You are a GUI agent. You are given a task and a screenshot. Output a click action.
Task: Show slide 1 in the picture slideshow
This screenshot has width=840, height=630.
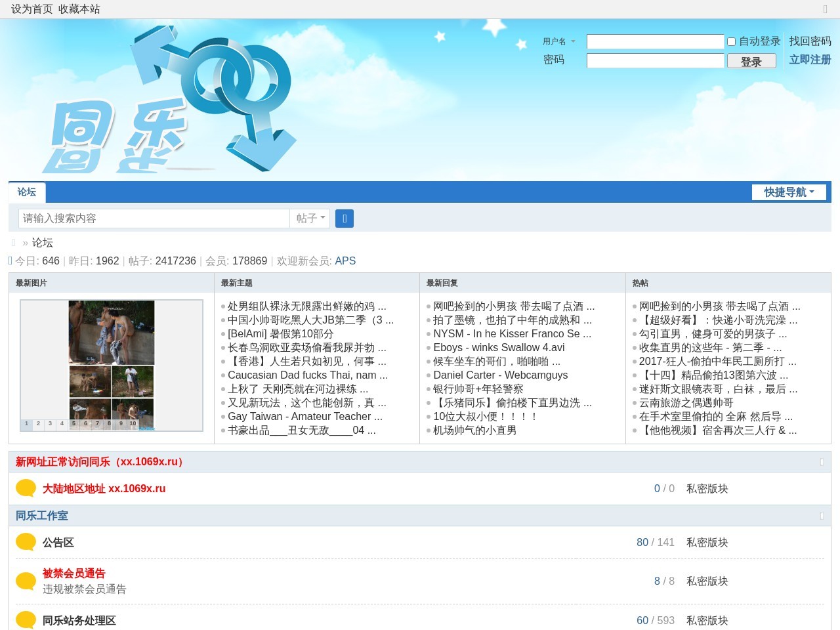click(26, 424)
